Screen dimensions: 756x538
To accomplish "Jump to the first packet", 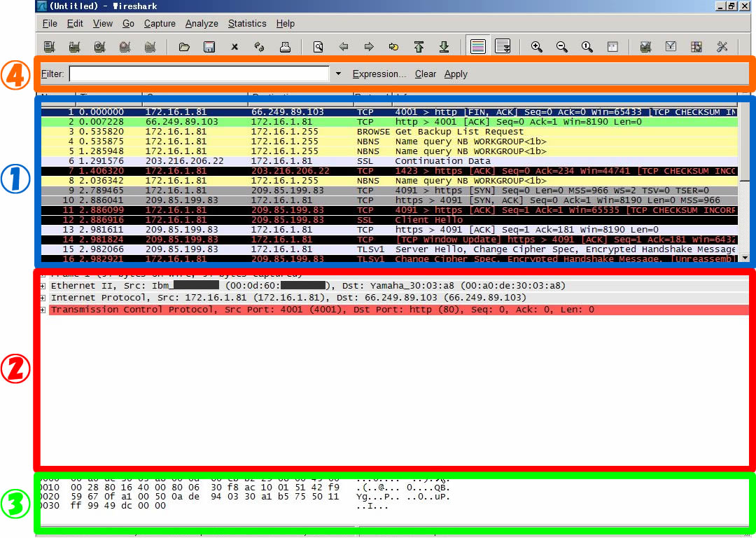I will (x=419, y=47).
